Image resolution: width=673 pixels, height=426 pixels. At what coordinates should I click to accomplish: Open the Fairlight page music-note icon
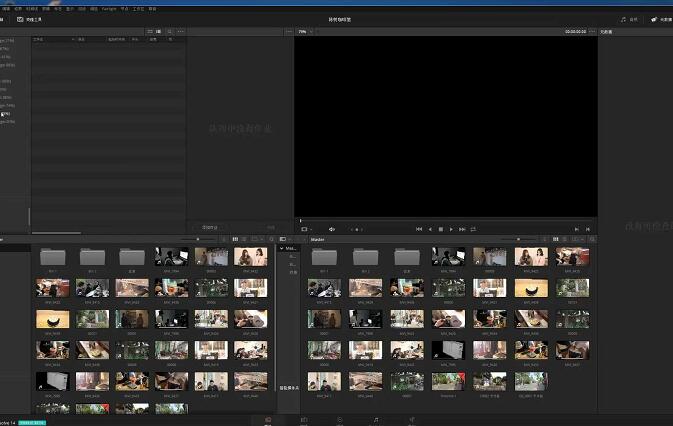point(376,420)
